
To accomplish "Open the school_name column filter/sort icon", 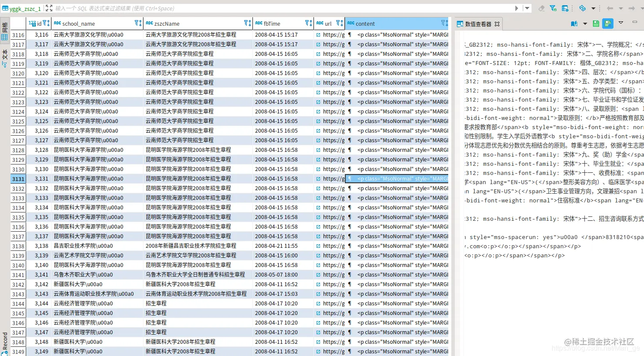I will (138, 24).
